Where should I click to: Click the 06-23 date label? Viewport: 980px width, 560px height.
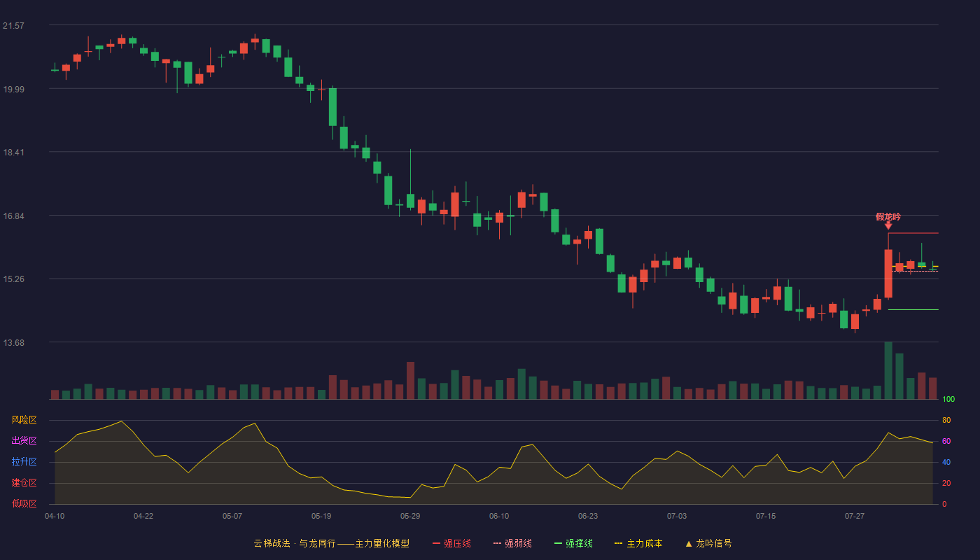tap(588, 516)
